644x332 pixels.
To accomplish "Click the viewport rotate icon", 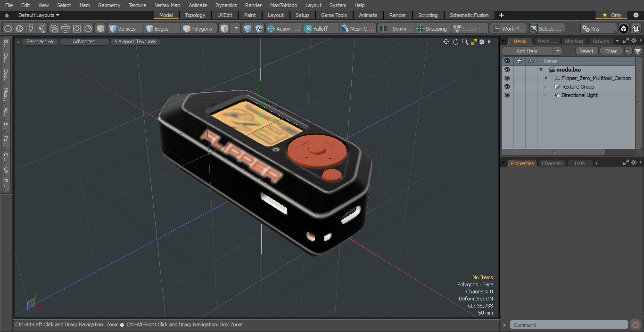I will click(x=456, y=42).
